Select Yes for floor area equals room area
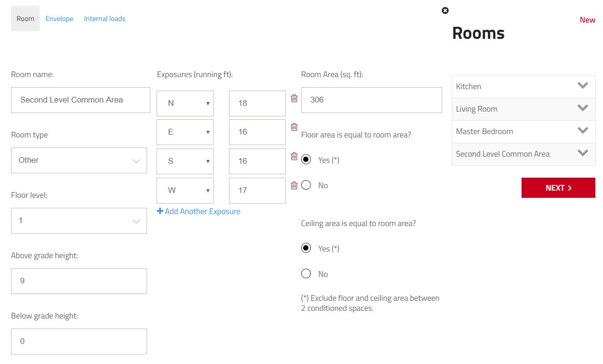Screen dimensions: 603x364 click(306, 159)
